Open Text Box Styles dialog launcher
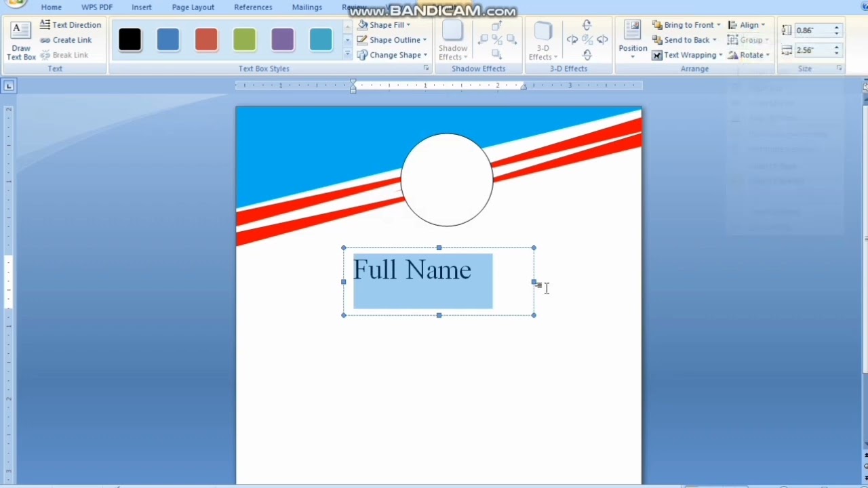This screenshot has width=868, height=488. click(x=426, y=68)
